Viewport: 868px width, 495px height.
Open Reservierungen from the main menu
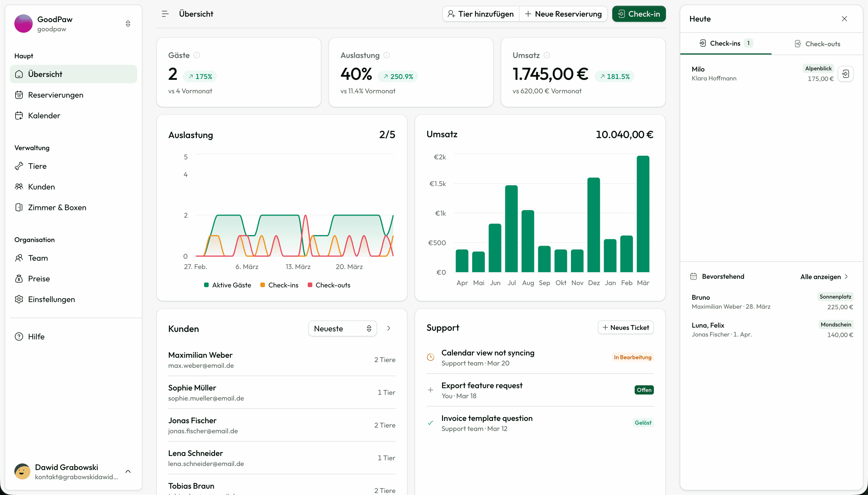coord(56,95)
